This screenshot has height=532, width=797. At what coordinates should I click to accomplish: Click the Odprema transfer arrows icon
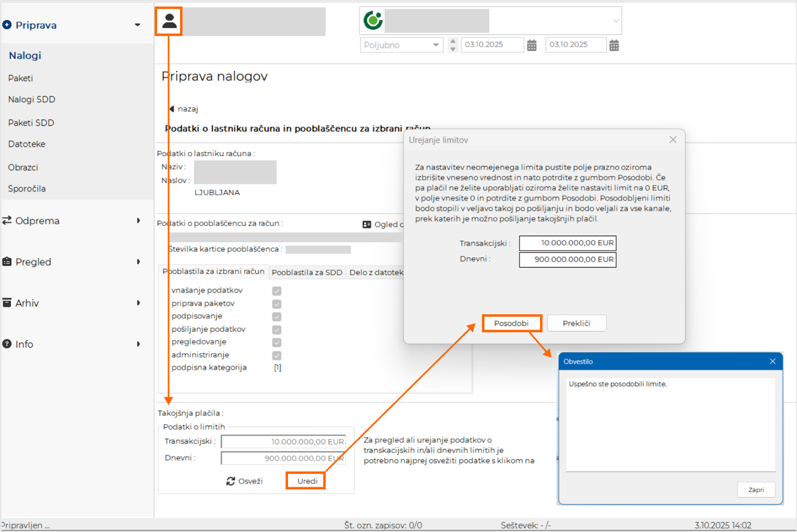pos(7,220)
